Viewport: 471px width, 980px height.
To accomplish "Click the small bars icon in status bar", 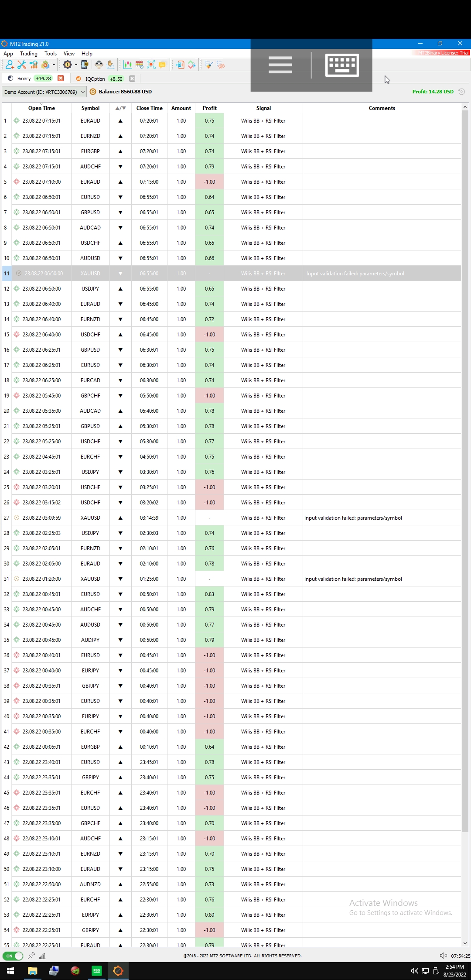I will (42, 956).
